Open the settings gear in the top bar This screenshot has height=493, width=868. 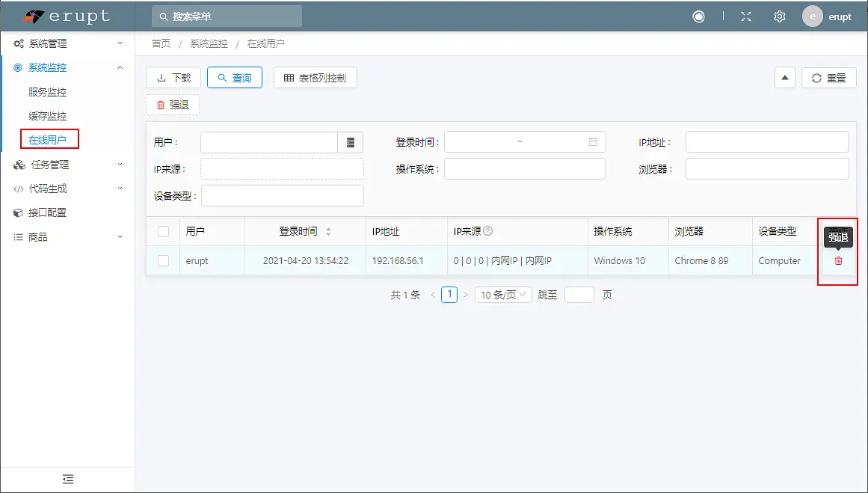pos(779,16)
